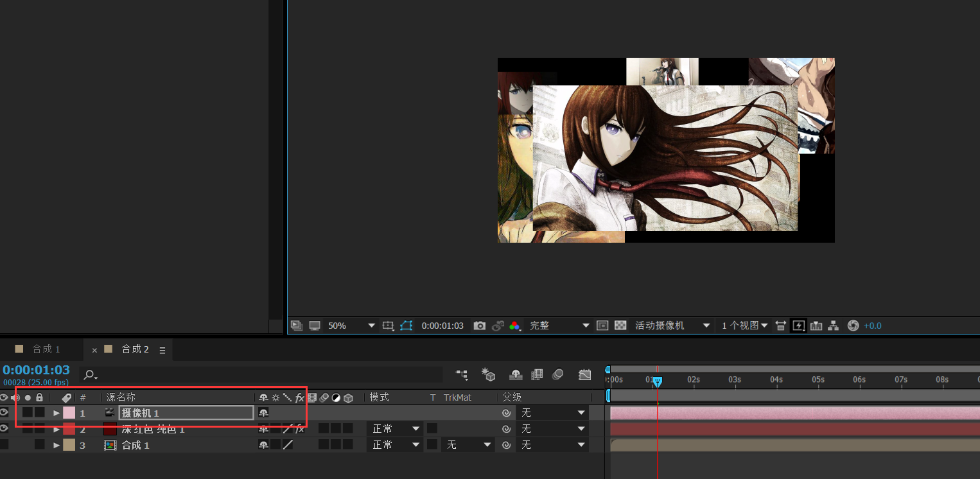Open the 完整 resolution dropdown
This screenshot has width=980, height=479.
559,326
